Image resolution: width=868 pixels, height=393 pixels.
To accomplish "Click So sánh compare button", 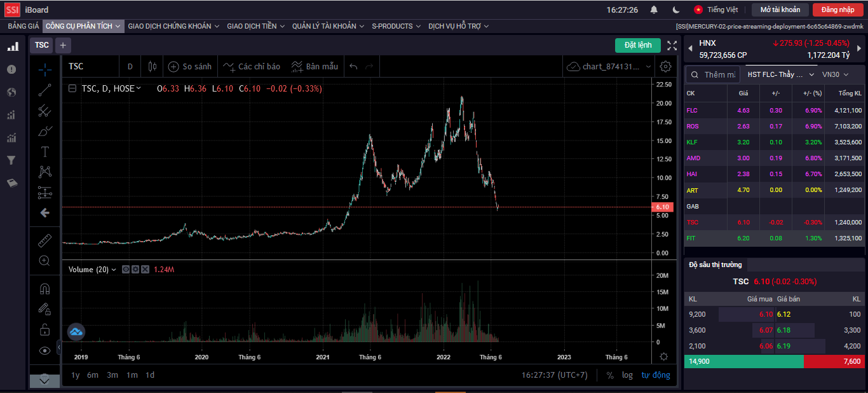I will click(189, 66).
